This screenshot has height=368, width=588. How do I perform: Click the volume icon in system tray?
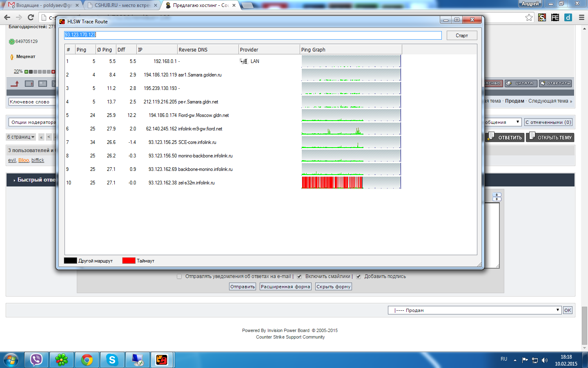(544, 360)
